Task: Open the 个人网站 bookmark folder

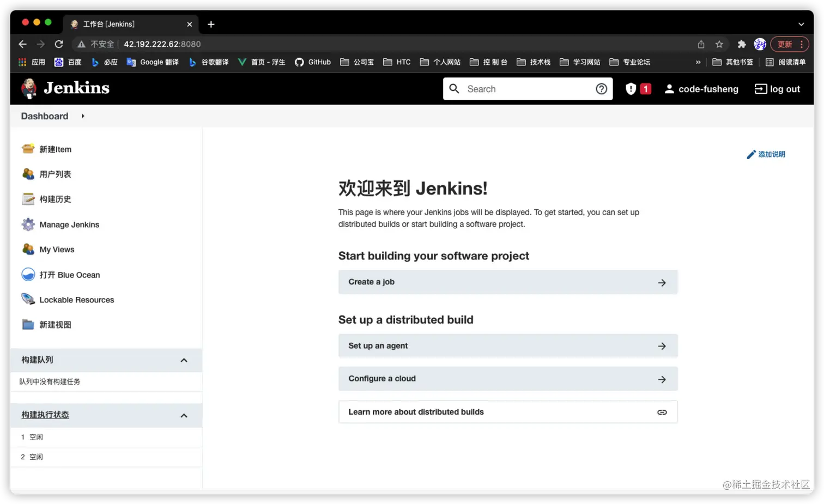Action: (x=440, y=62)
